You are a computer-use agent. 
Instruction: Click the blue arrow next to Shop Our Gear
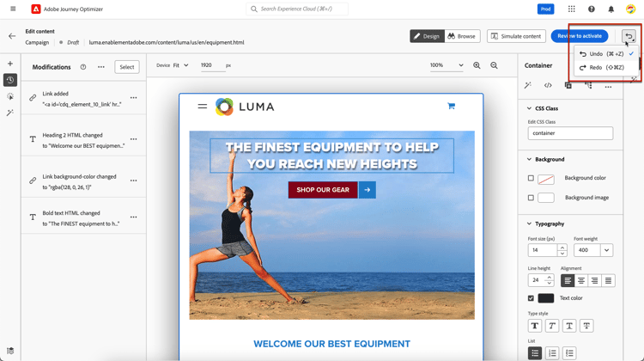click(x=368, y=190)
